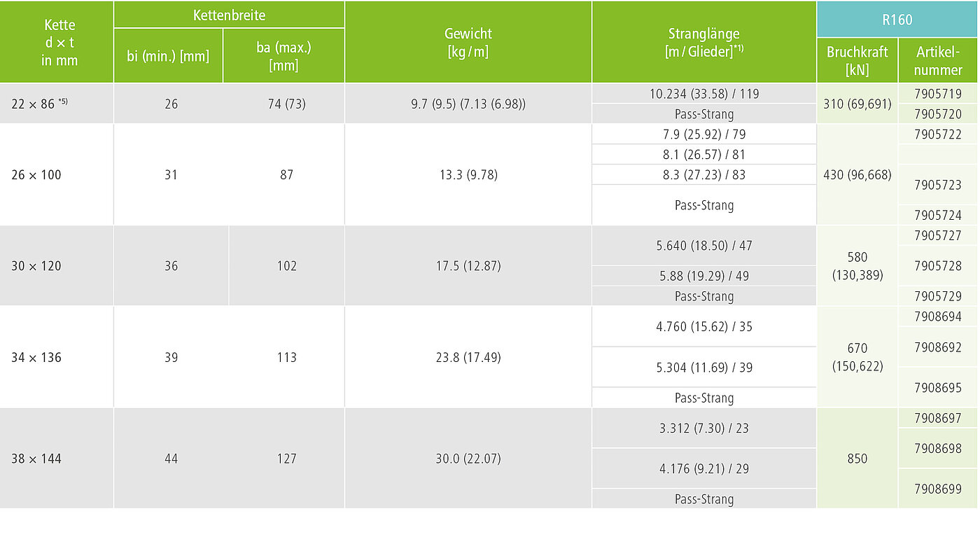This screenshot has height=558, width=980.
Task: Select article number 7905728
Action: pos(938,266)
